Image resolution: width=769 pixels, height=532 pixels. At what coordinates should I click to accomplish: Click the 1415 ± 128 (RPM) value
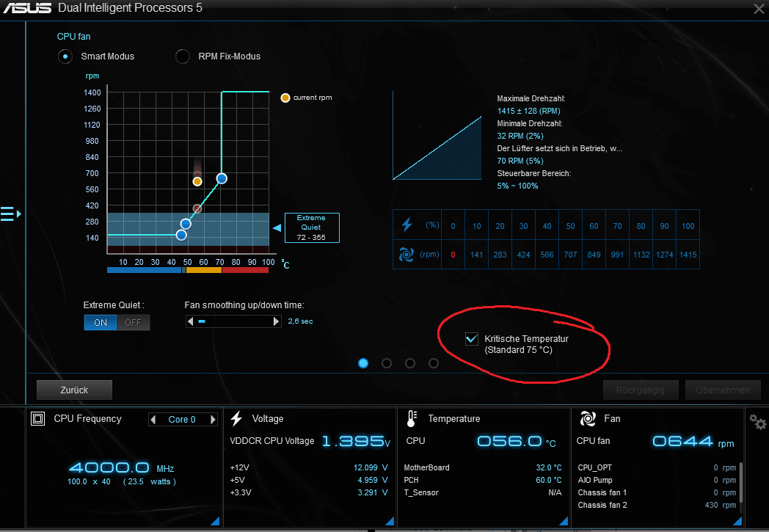(x=528, y=111)
